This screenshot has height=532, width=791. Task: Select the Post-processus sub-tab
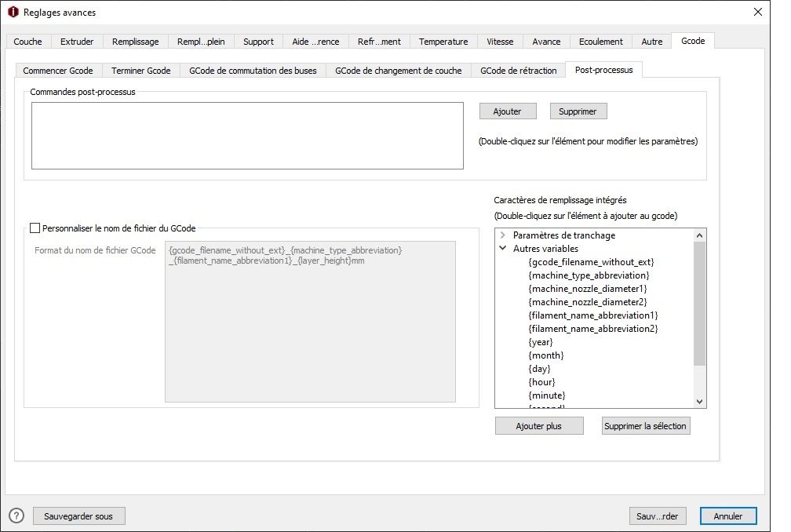click(x=604, y=70)
